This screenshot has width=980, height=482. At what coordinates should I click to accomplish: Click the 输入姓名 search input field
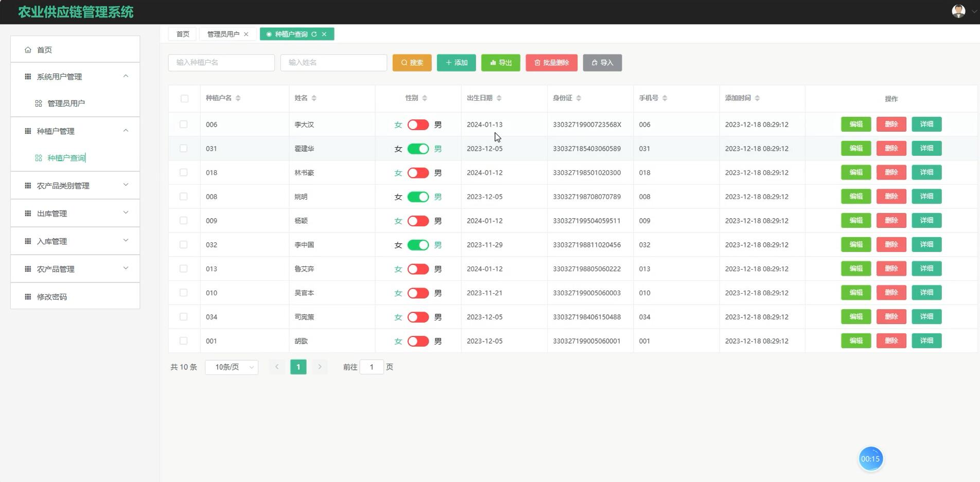click(x=333, y=62)
